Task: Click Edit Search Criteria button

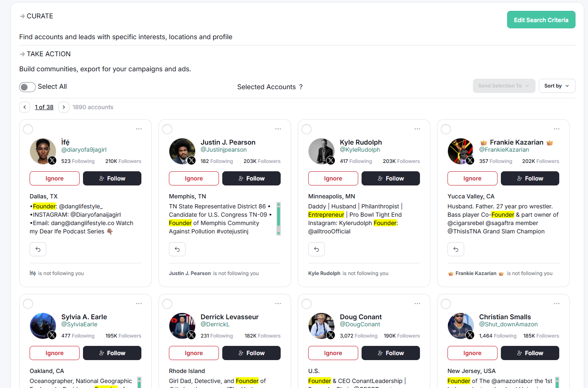Action: (541, 20)
